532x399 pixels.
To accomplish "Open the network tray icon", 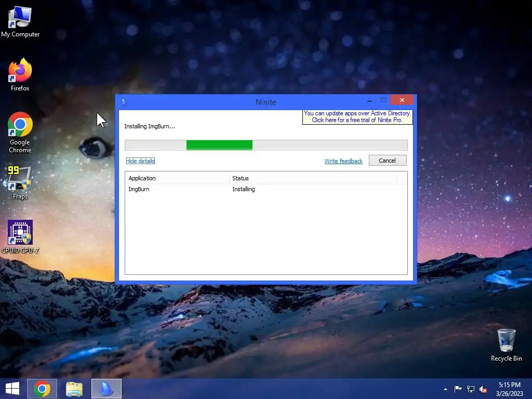I will 471,389.
